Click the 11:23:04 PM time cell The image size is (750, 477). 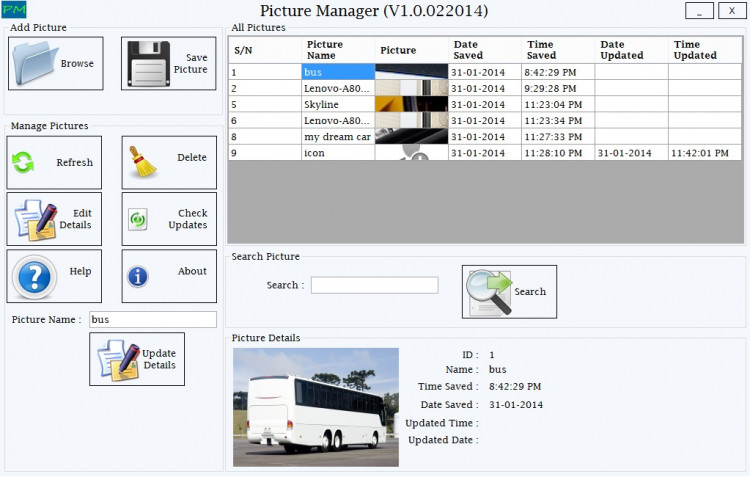558,104
